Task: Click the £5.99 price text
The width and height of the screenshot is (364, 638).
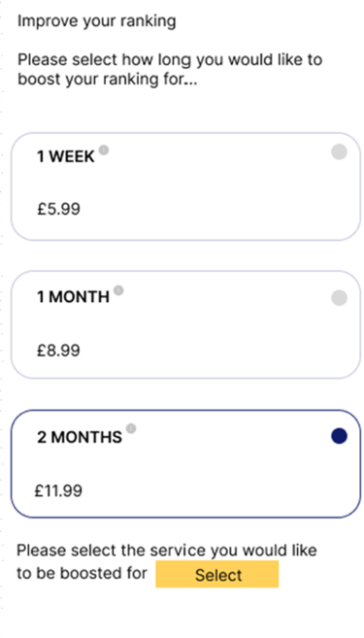Action: 58,210
